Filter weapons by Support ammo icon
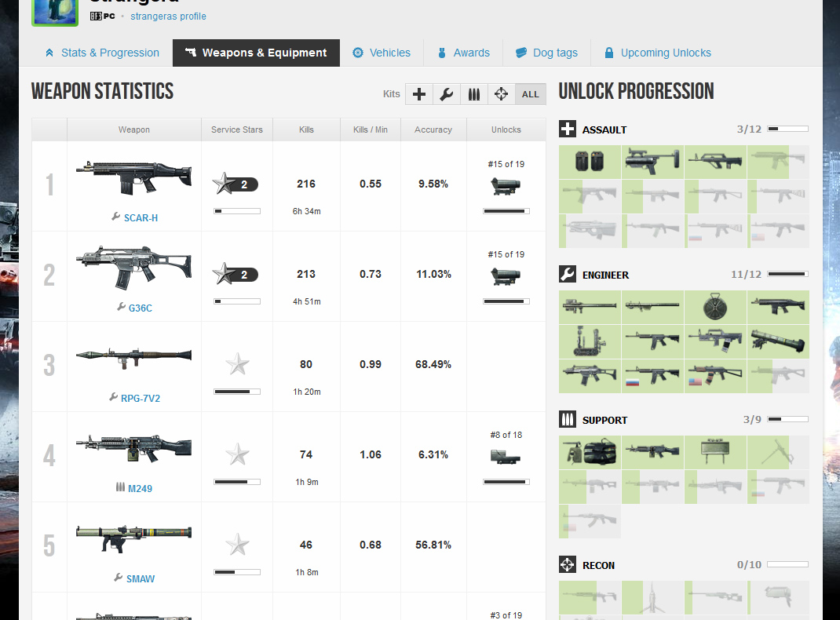Viewport: 840px width, 620px height. coord(473,94)
